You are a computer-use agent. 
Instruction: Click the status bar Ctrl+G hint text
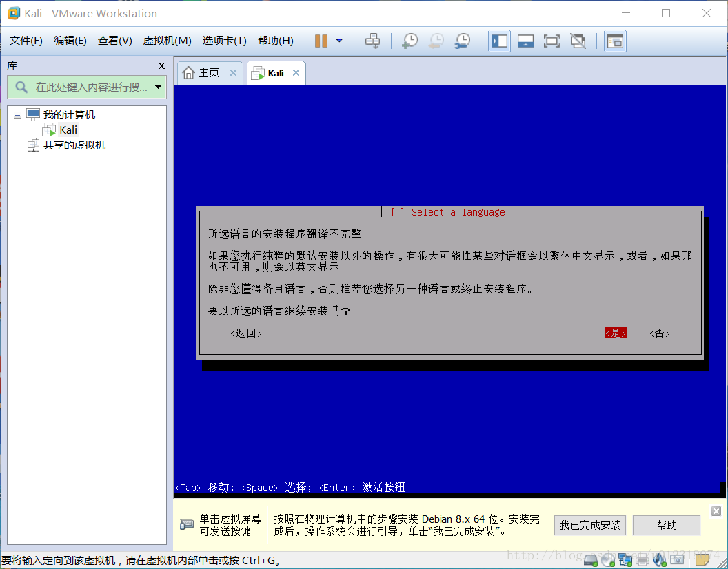coord(141,561)
